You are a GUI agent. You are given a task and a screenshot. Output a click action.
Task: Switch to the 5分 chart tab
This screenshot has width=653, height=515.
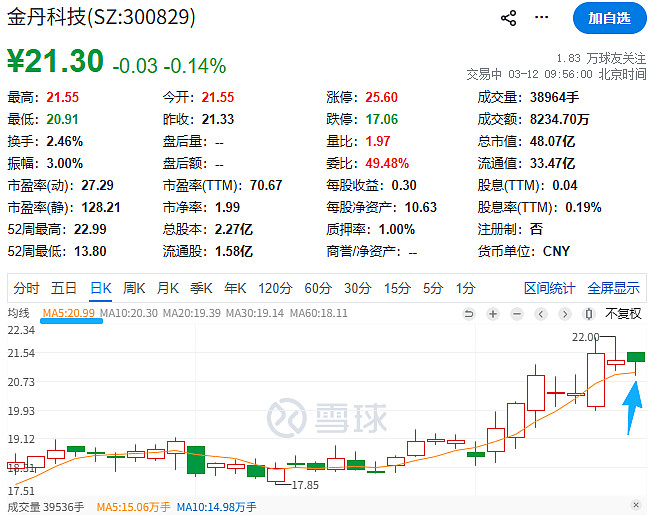(433, 288)
